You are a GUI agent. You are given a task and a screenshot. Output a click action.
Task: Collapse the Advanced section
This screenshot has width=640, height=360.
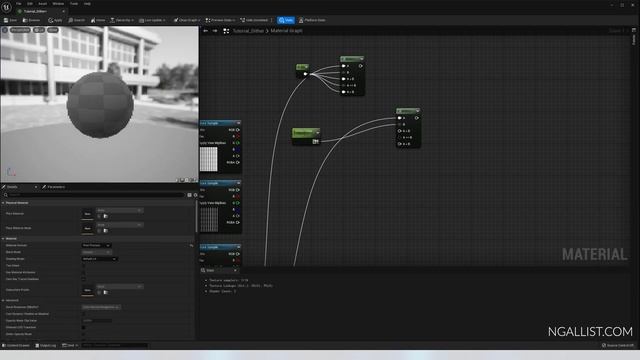[x=3, y=300]
